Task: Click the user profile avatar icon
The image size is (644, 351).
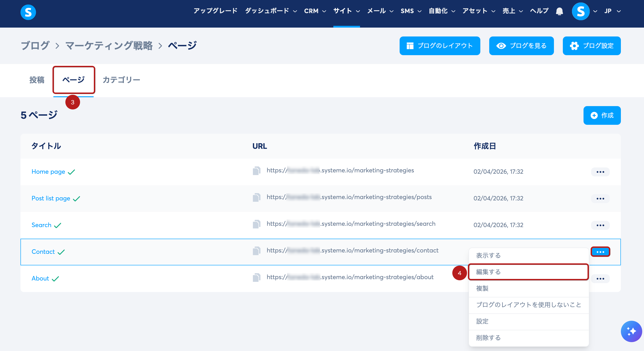Action: (x=580, y=11)
